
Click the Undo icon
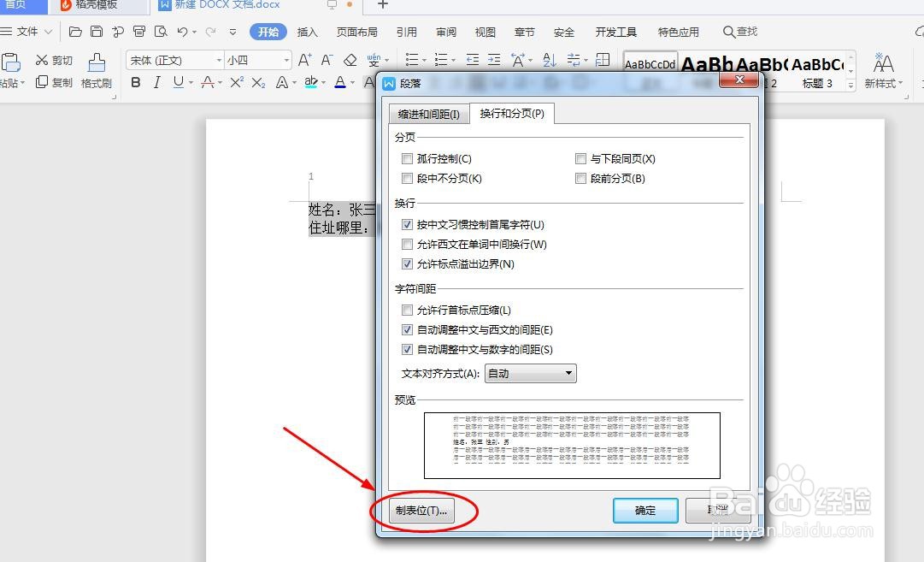[182, 32]
